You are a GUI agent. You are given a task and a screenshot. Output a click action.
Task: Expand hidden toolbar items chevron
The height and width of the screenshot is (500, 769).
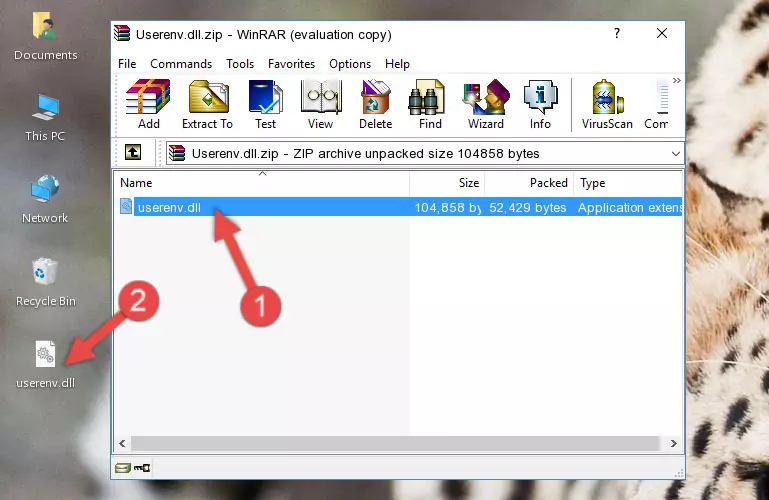pyautogui.click(x=677, y=80)
